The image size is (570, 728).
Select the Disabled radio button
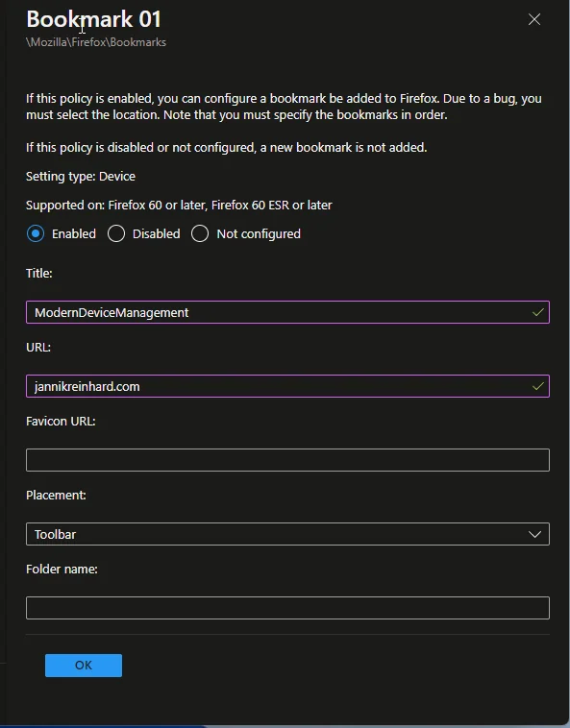116,233
